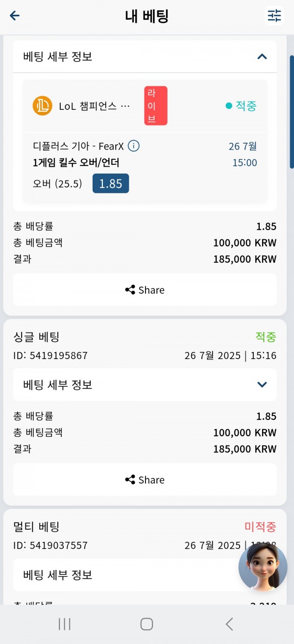Open the chat assistant avatar
The image size is (294, 644).
click(x=263, y=567)
